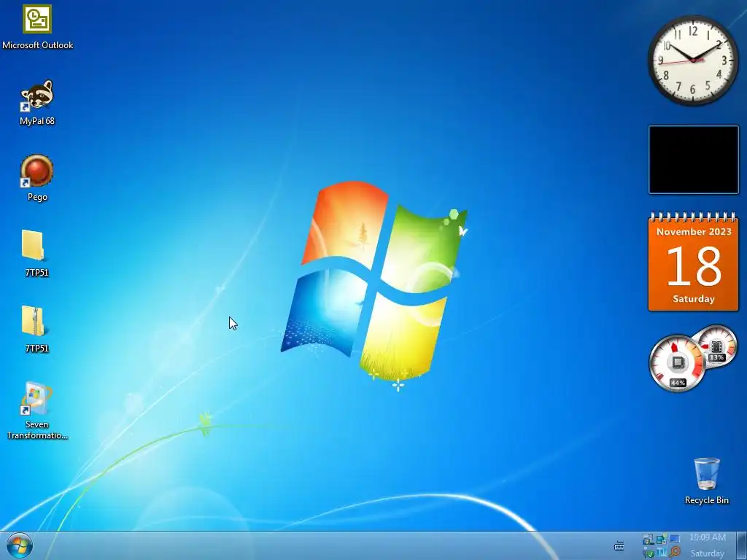Click the Windows computer tray icon

pos(648,539)
